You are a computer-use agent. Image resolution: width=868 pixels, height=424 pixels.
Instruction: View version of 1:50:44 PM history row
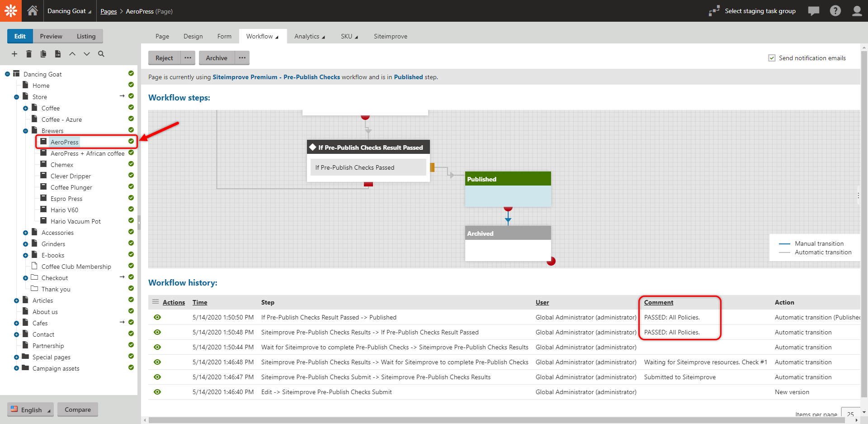(x=157, y=347)
